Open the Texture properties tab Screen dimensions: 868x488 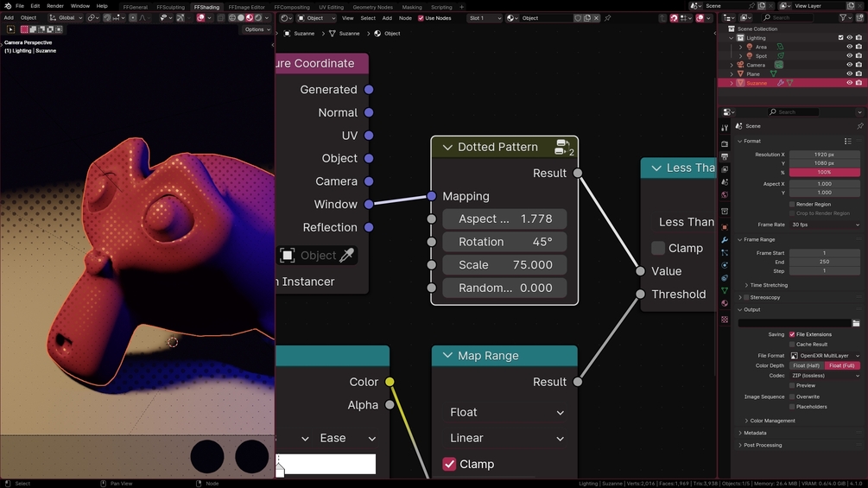click(x=725, y=320)
